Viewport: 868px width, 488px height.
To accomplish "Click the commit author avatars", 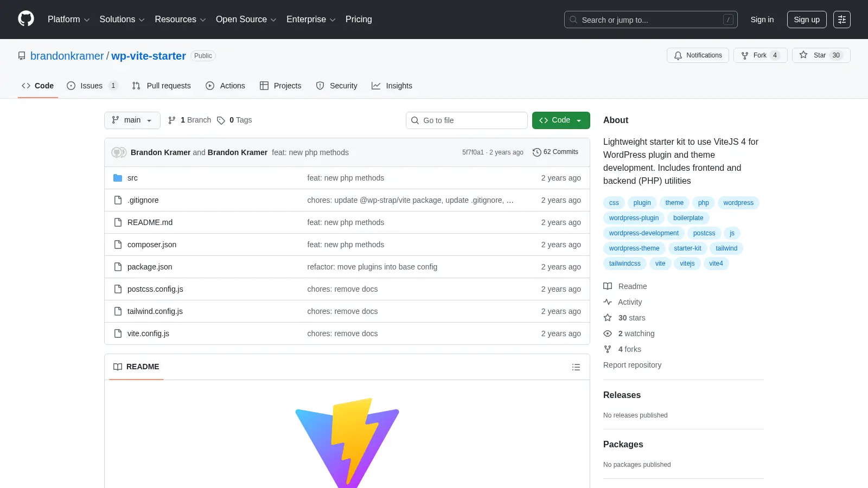I will coord(119,152).
